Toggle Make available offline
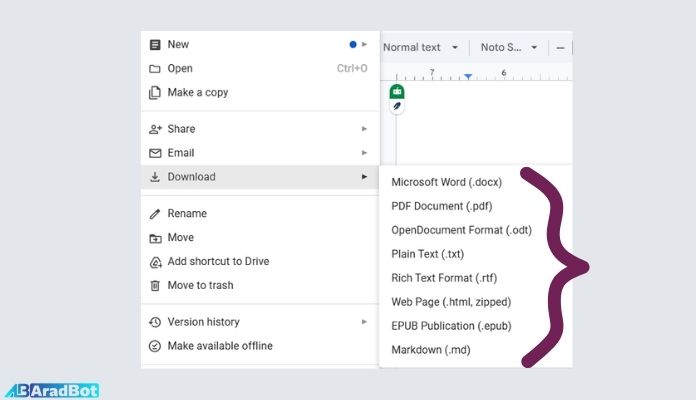 pyautogui.click(x=219, y=346)
